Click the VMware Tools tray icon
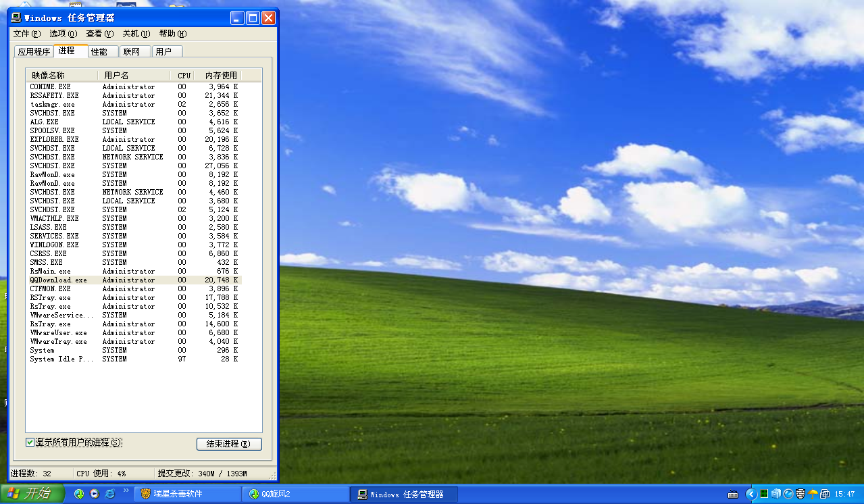This screenshot has height=504, width=864. tap(824, 494)
